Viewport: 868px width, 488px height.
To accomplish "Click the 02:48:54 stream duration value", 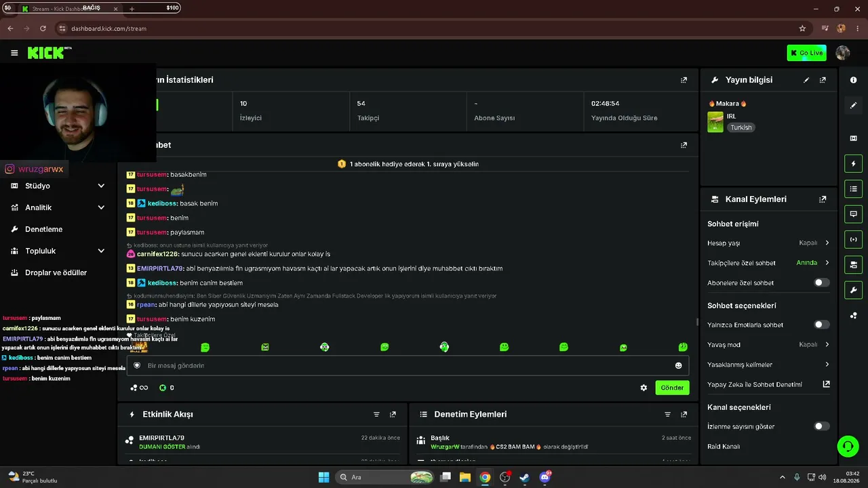I will (605, 104).
